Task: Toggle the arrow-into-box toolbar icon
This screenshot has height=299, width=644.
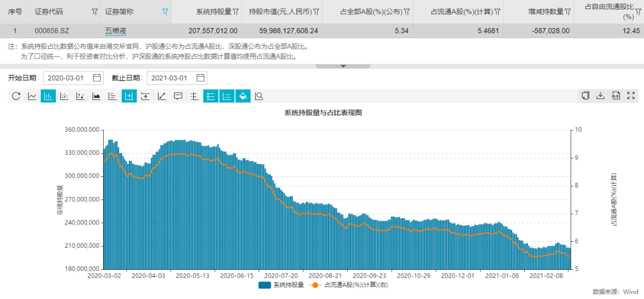Action: 129,96
